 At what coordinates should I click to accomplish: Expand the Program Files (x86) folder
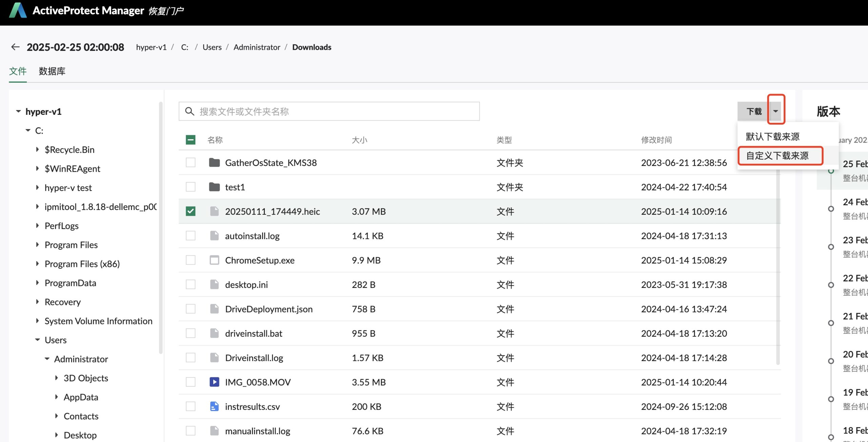[x=37, y=264]
